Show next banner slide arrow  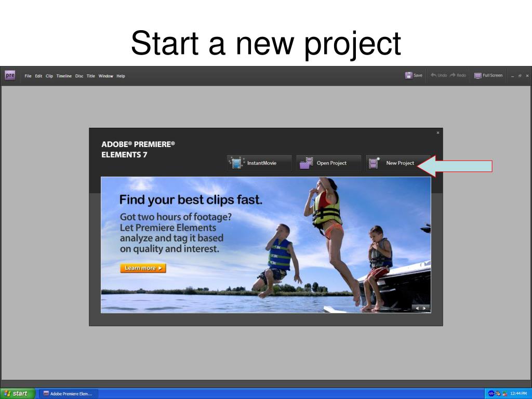[424, 308]
